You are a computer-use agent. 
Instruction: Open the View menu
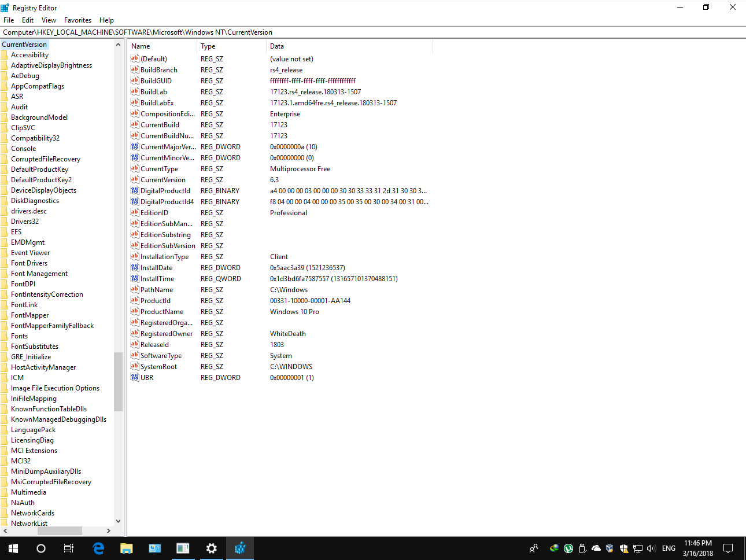pos(49,20)
